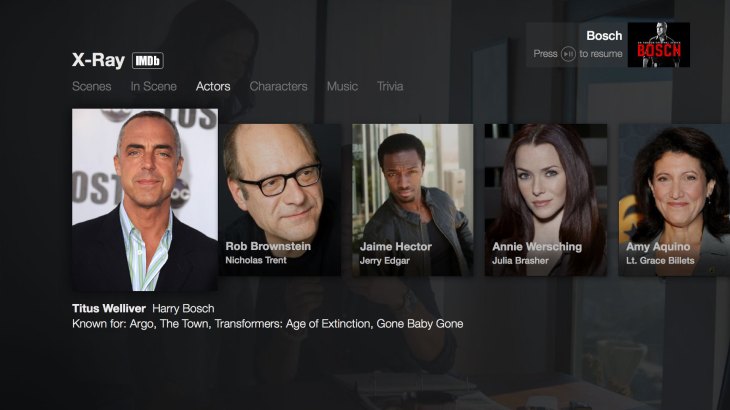Click the Bosch title text
The image size is (730, 410).
(604, 36)
